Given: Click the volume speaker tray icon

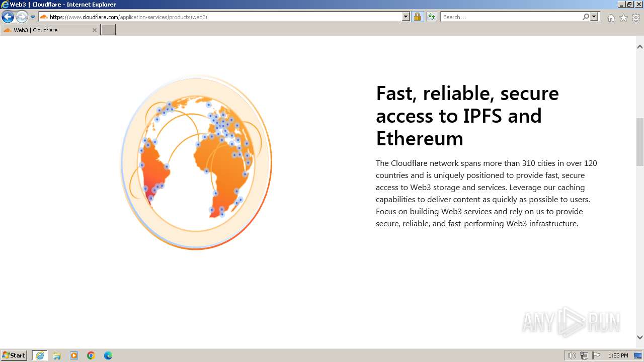Looking at the screenshot, I should click(572, 355).
